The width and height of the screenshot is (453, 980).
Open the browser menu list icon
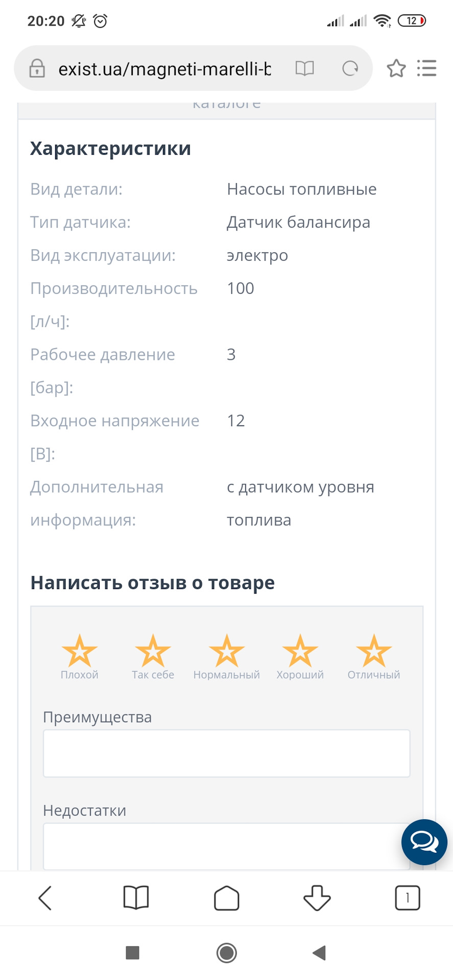426,68
